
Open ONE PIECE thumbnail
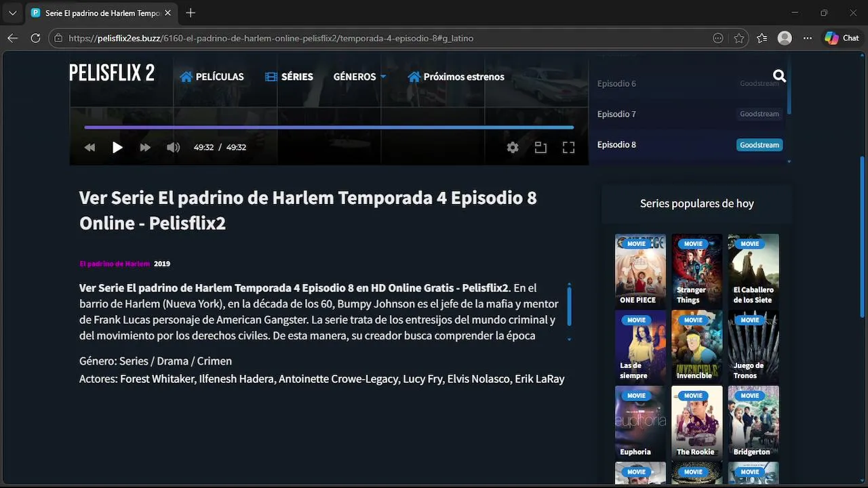pos(640,270)
